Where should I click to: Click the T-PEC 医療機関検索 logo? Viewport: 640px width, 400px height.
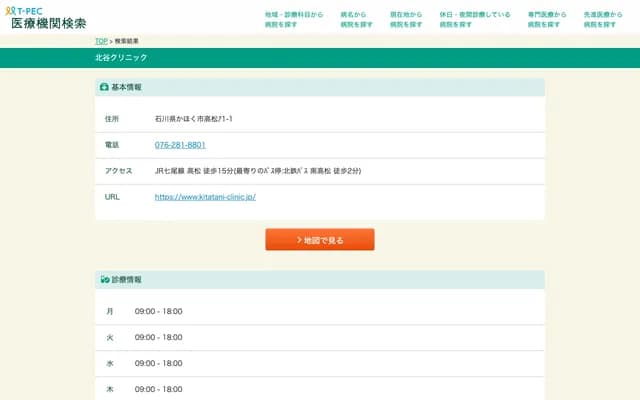pyautogui.click(x=46, y=18)
